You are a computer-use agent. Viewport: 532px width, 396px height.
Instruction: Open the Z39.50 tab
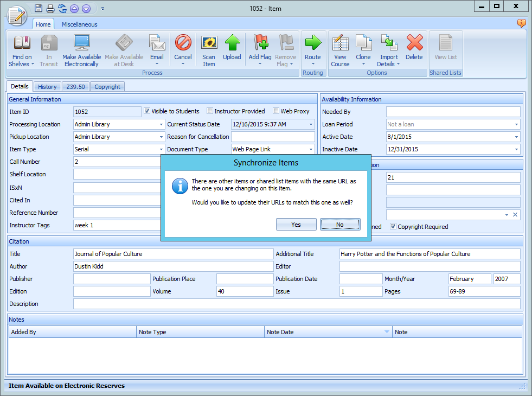pyautogui.click(x=75, y=86)
